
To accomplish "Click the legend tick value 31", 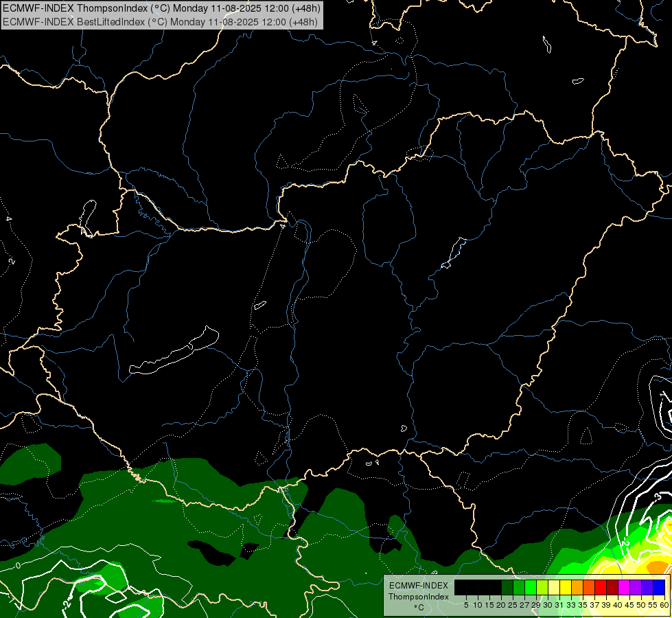I will 559,605.
